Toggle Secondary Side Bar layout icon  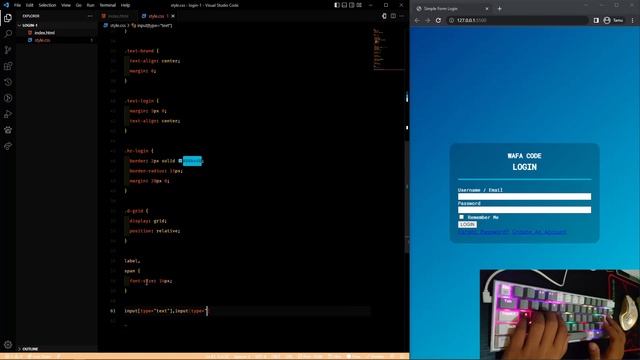pyautogui.click(x=351, y=5)
